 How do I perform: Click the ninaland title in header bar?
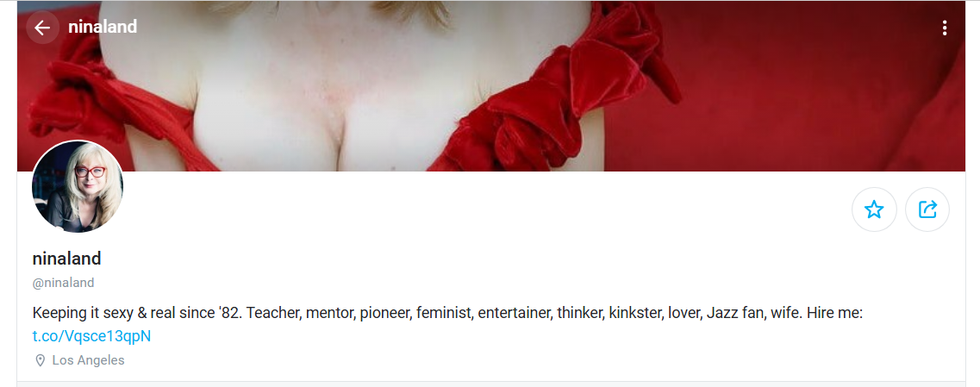click(103, 27)
